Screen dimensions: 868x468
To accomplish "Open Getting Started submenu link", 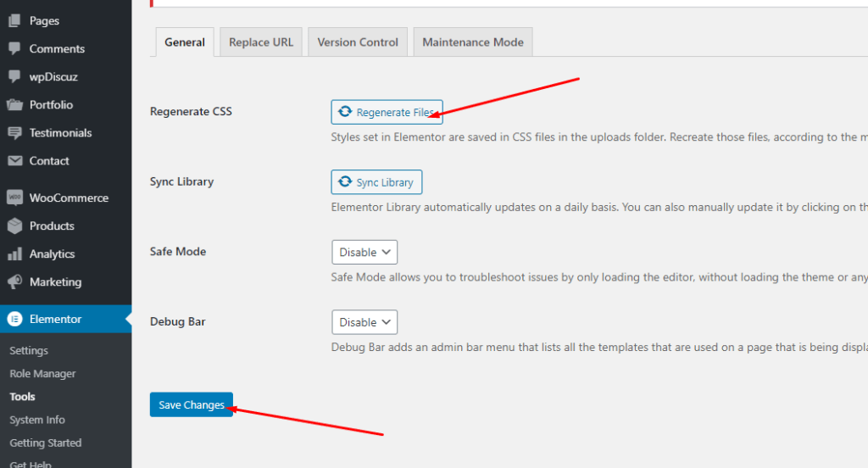I will pos(46,443).
